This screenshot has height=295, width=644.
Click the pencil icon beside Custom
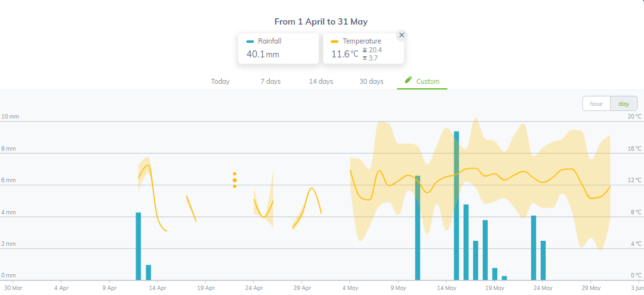point(408,79)
